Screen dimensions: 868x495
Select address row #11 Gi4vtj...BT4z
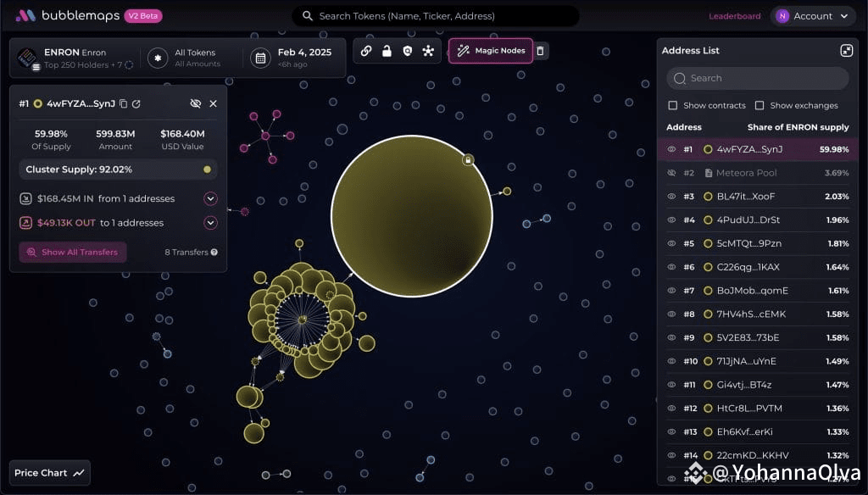(x=757, y=384)
